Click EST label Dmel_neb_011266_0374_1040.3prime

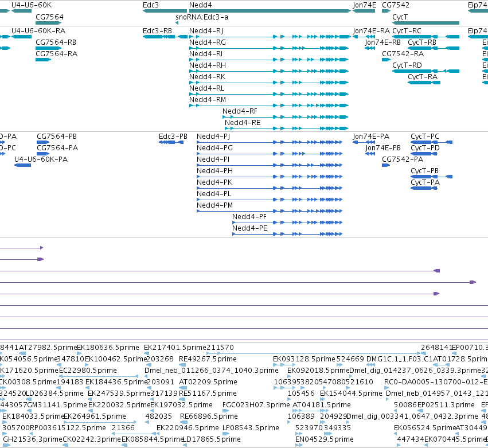point(212,371)
